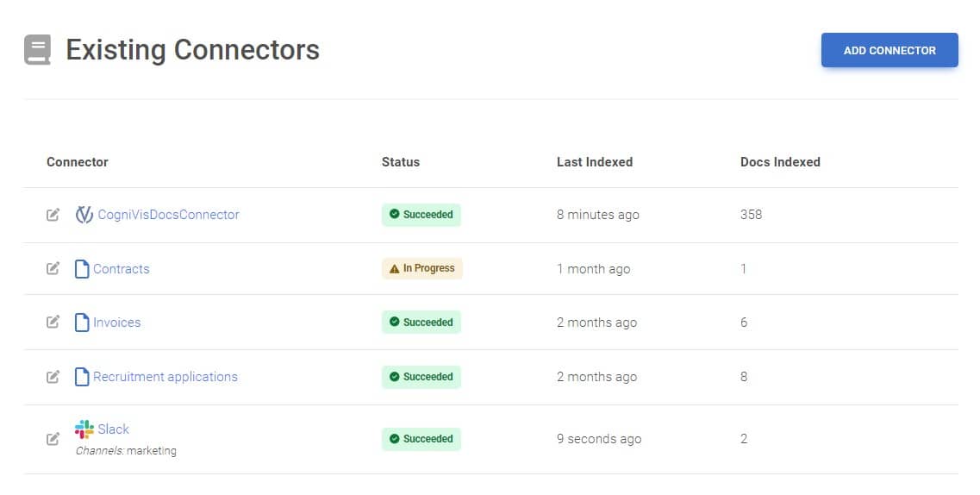Click the Slack logo icon
The height and width of the screenshot is (495, 980).
[x=84, y=429]
